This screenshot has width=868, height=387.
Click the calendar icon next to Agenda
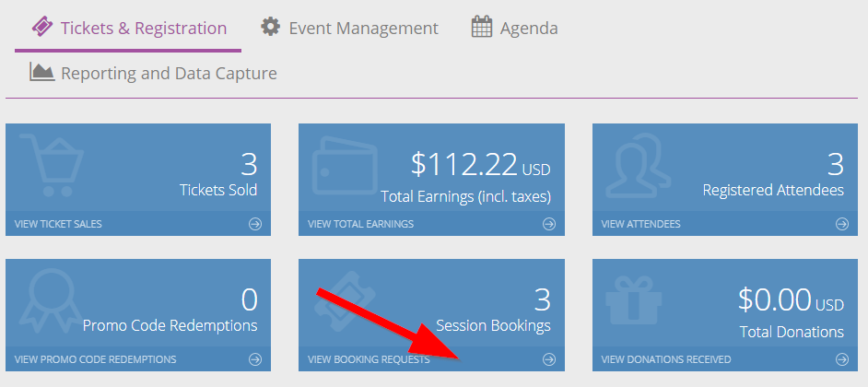482,27
